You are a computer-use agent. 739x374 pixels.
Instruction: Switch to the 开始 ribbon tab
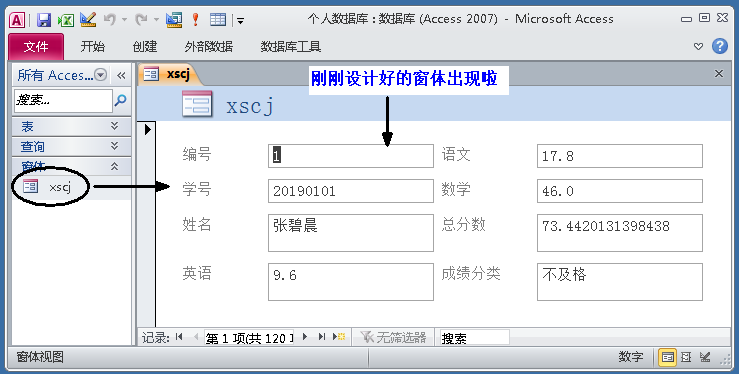tap(92, 46)
